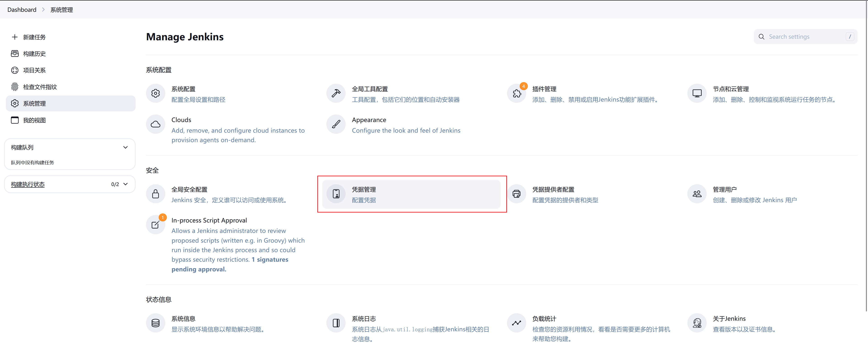Click the 系统日志 journal icon
The image size is (868, 354).
point(336,323)
